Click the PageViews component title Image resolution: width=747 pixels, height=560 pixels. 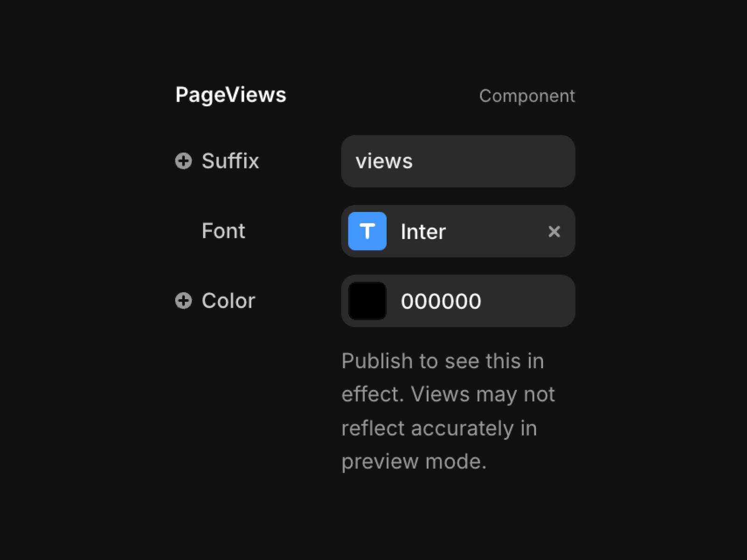click(x=231, y=95)
